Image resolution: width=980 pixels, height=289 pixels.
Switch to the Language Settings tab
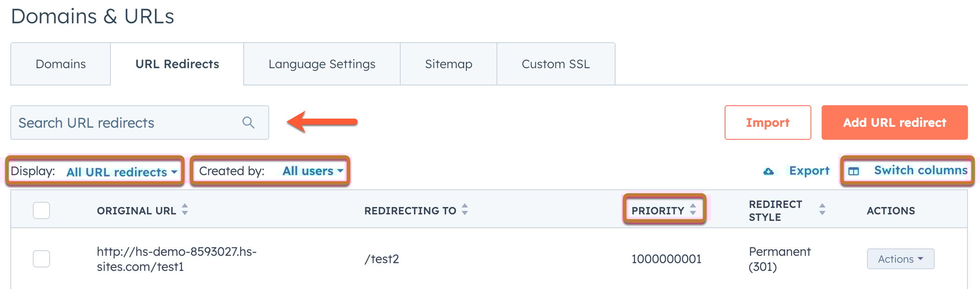pos(321,64)
